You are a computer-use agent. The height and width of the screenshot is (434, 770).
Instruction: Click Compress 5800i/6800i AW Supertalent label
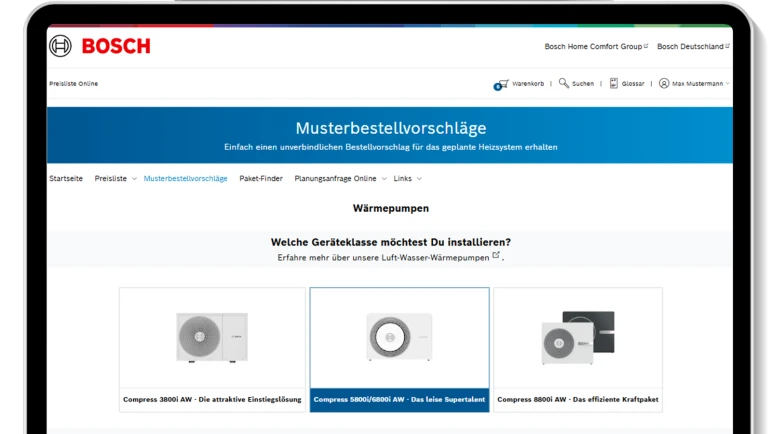click(x=399, y=400)
